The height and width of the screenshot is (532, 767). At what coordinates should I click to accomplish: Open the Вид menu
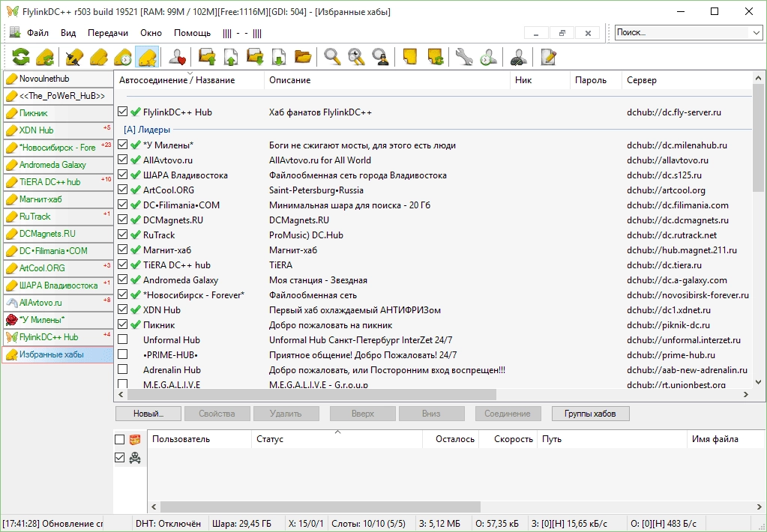[68, 33]
